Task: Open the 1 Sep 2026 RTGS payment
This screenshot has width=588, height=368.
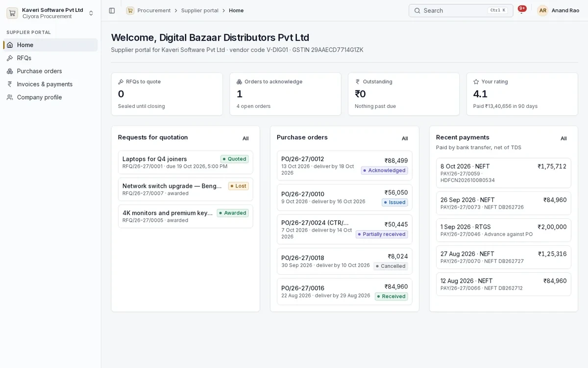Action: tap(503, 230)
